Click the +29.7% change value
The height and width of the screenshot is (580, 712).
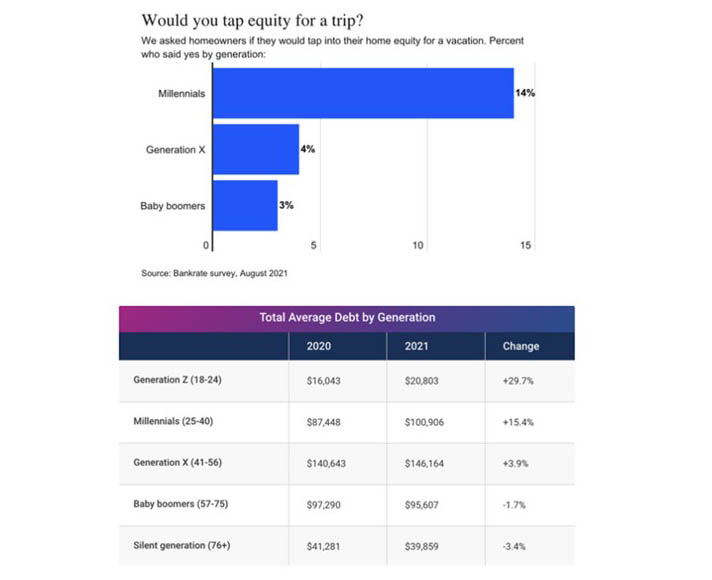tap(517, 381)
